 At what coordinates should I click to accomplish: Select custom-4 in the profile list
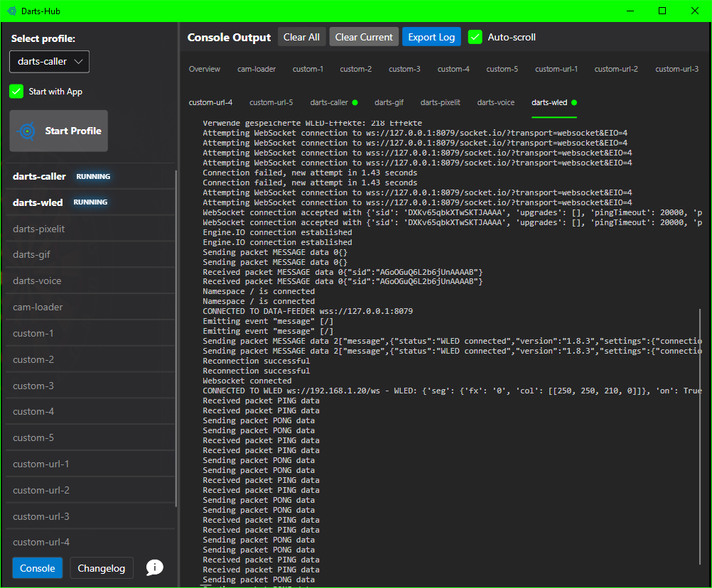pyautogui.click(x=90, y=411)
